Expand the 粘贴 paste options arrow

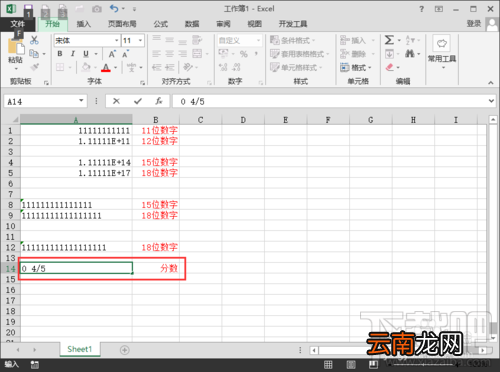[16, 69]
